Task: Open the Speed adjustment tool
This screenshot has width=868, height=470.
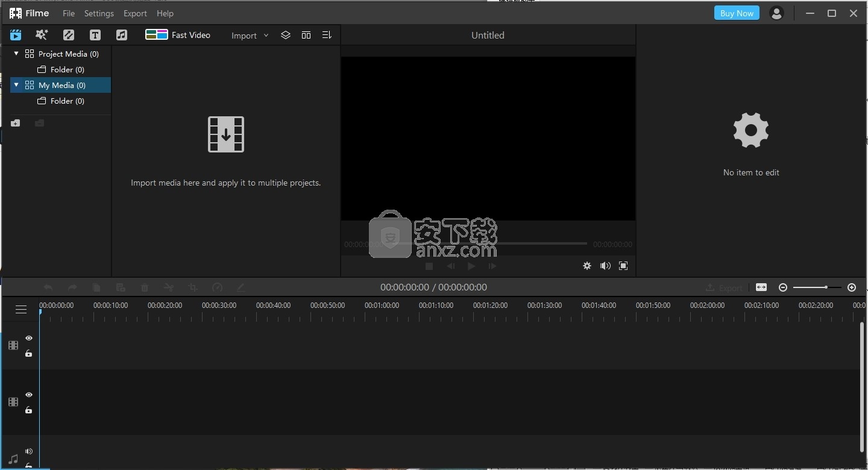Action: pyautogui.click(x=218, y=287)
